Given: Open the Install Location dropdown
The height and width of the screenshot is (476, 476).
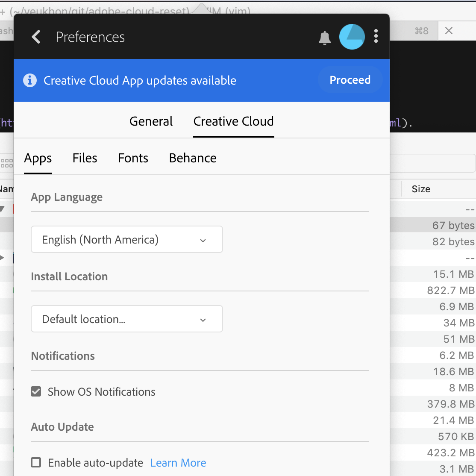Looking at the screenshot, I should click(x=127, y=319).
